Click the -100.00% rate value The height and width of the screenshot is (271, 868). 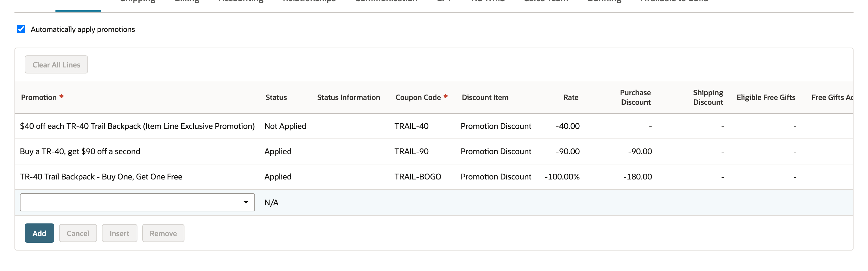point(562,177)
